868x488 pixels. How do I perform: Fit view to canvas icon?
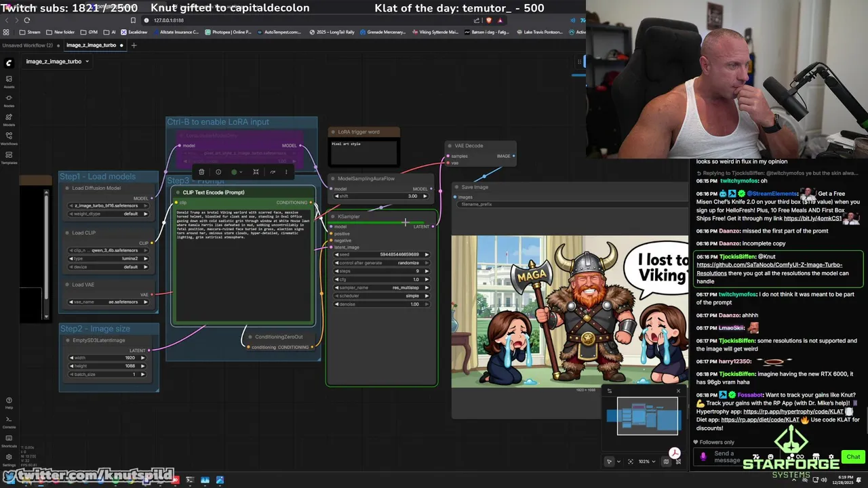(631, 462)
